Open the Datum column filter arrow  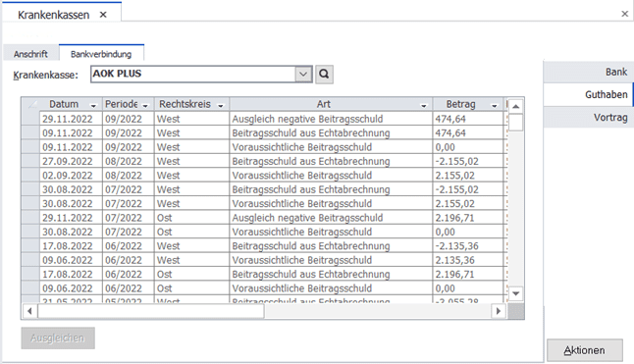[93, 105]
